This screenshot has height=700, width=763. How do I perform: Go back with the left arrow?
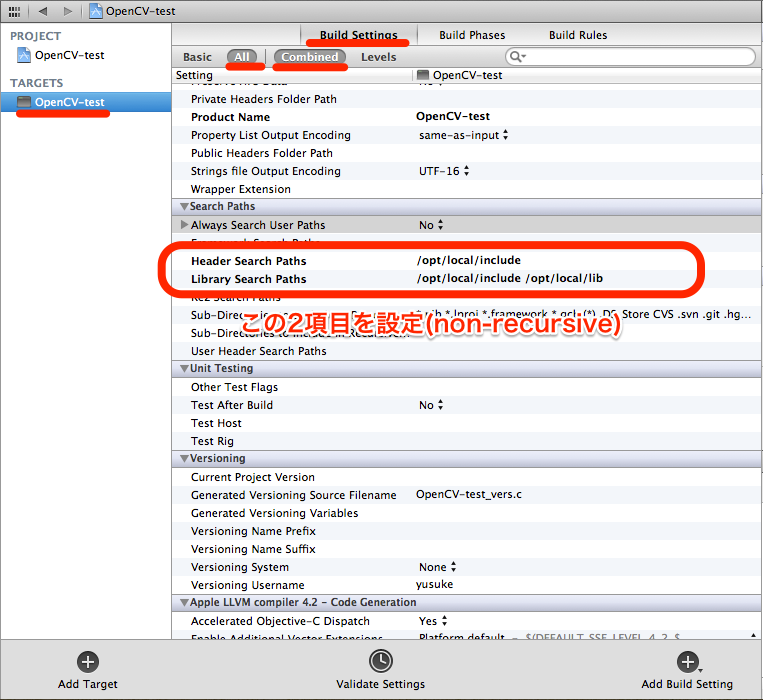tap(43, 11)
